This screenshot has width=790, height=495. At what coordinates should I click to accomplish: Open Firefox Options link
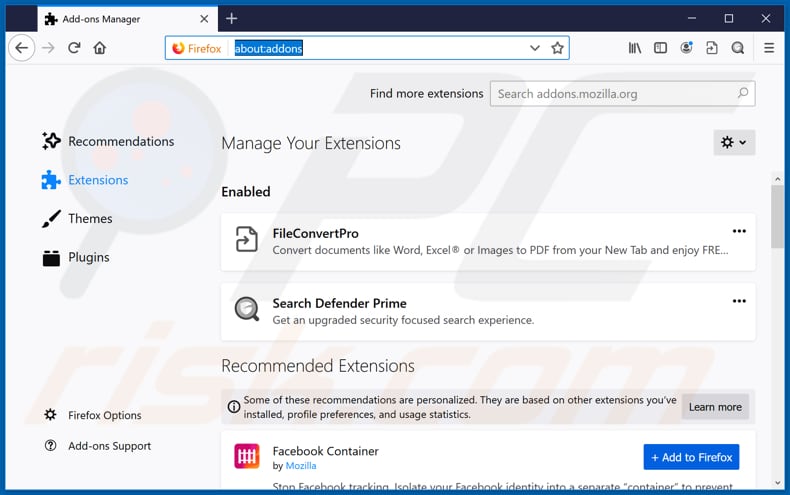(x=93, y=415)
